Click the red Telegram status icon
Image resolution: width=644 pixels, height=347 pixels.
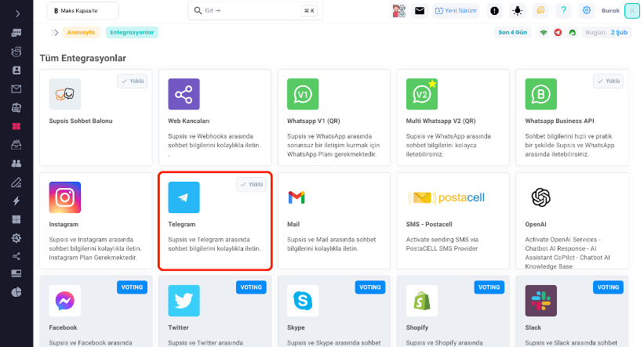point(558,32)
